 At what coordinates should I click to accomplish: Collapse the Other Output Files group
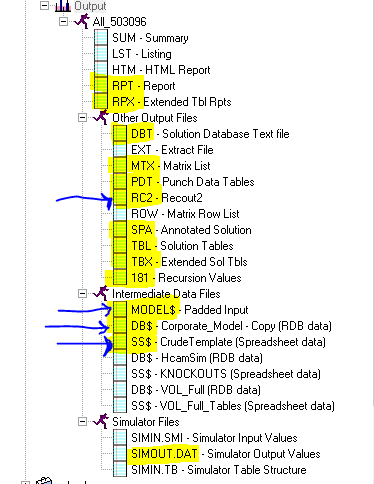click(82, 118)
